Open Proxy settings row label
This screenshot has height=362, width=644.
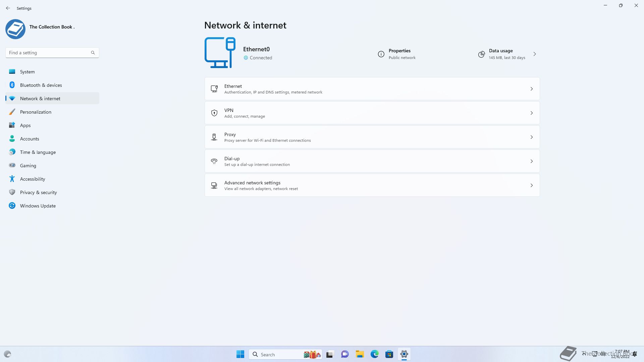point(230,134)
